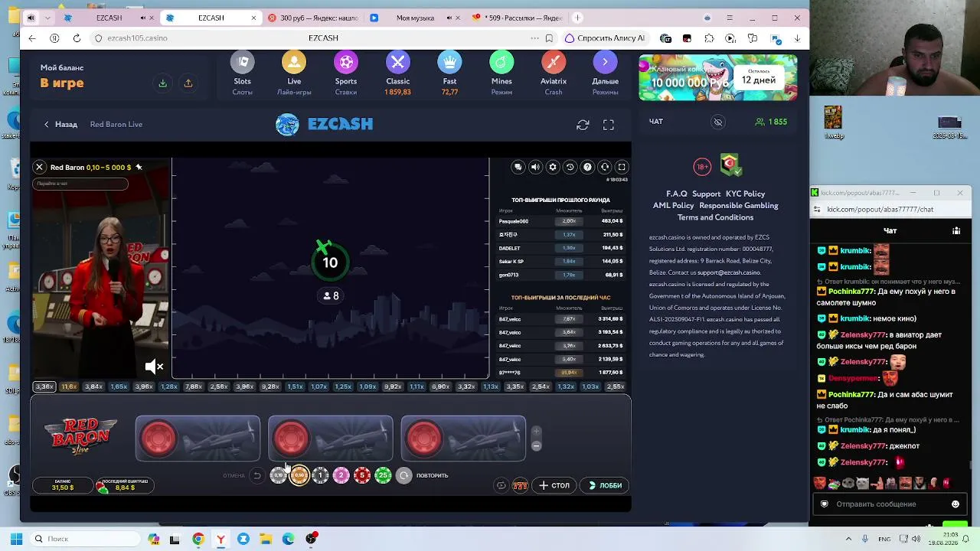980x551 pixels.
Task: Open the Sports betting category icon
Action: [x=346, y=62]
